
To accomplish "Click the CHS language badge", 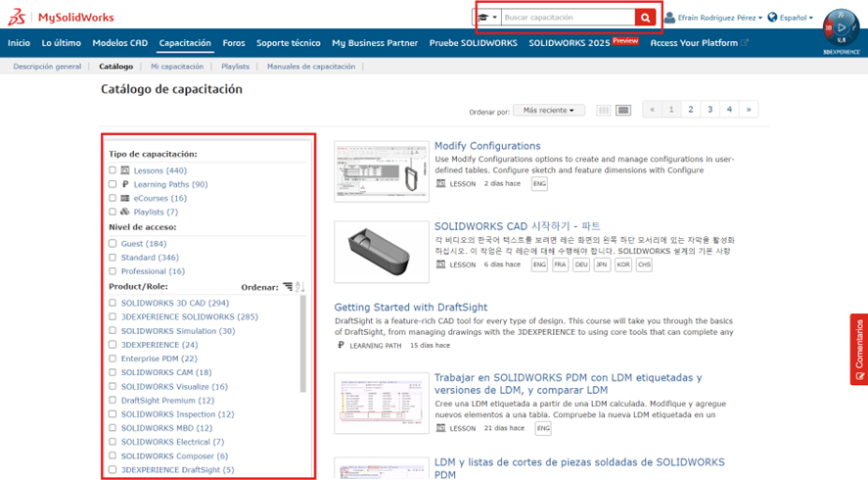I will point(644,264).
